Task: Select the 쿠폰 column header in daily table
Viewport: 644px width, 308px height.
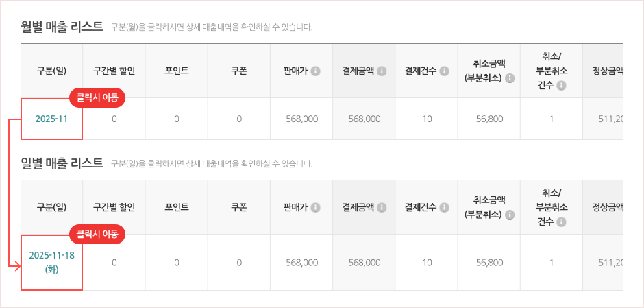Action: [239, 207]
